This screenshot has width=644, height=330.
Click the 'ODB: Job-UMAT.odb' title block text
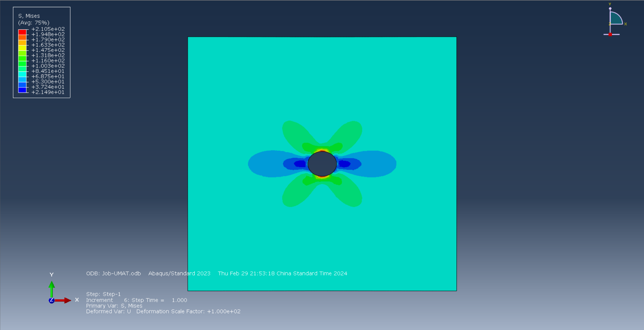point(114,274)
